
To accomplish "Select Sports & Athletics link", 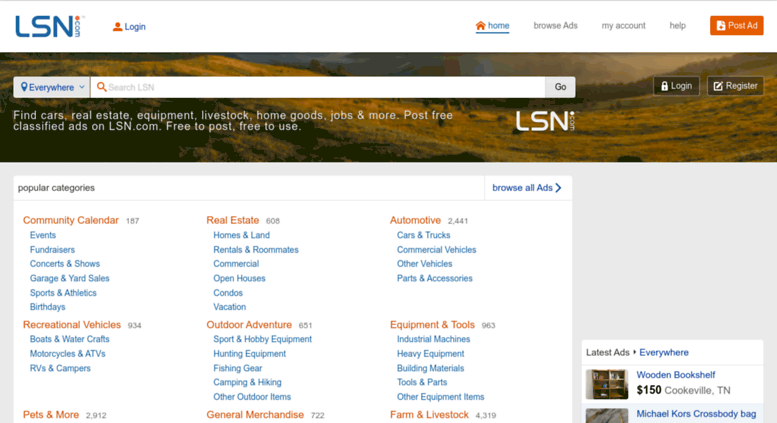I will point(63,293).
